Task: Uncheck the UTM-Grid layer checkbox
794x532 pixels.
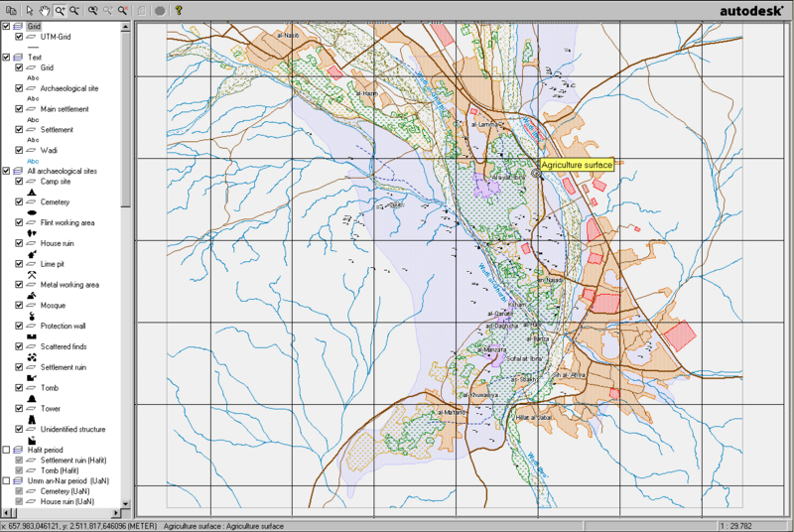Action: coord(19,37)
